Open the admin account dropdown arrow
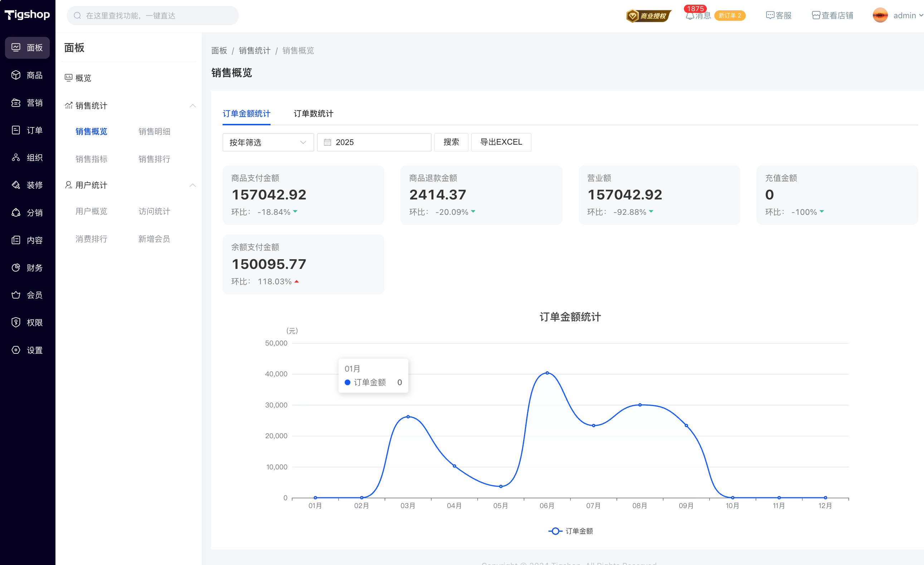Image resolution: width=924 pixels, height=565 pixels. pos(921,15)
